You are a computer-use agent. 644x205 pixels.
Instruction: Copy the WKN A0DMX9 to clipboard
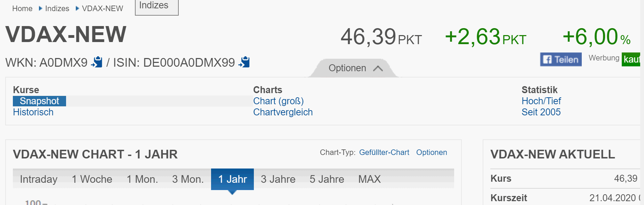pos(97,62)
